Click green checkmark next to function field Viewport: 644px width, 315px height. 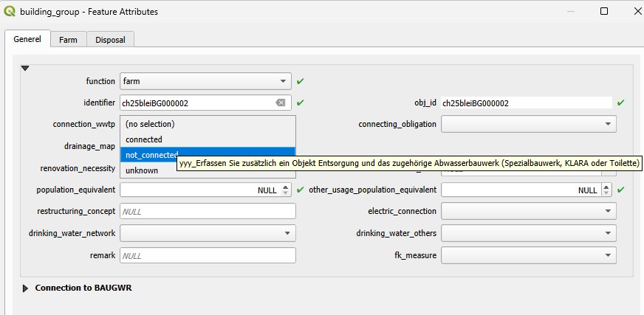coord(301,81)
